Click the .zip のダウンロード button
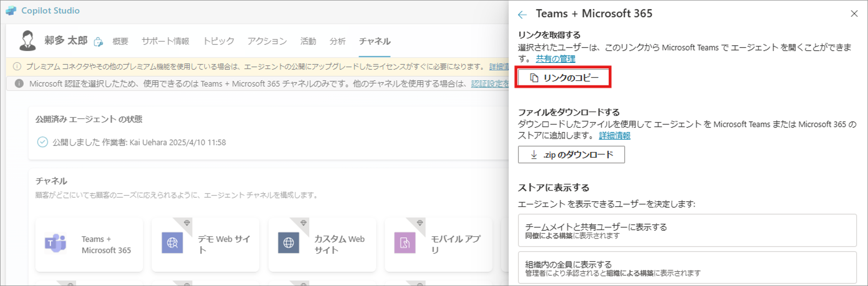 [x=571, y=155]
